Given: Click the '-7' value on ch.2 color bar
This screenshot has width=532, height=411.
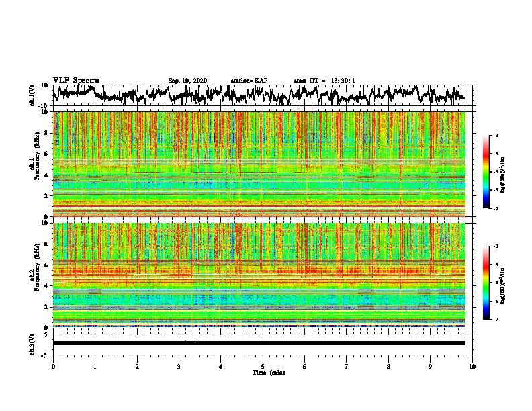Looking at the screenshot, I should pos(495,319).
